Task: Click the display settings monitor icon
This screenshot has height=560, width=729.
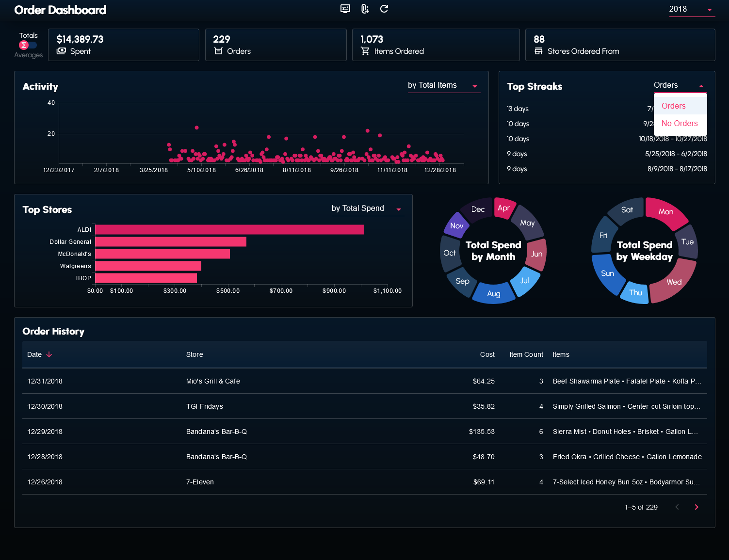Action: tap(345, 9)
